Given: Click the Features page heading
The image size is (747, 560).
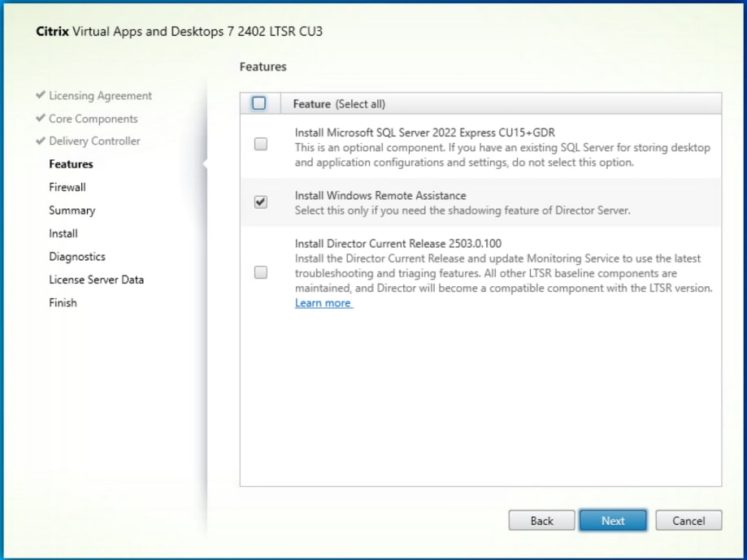Looking at the screenshot, I should [263, 67].
